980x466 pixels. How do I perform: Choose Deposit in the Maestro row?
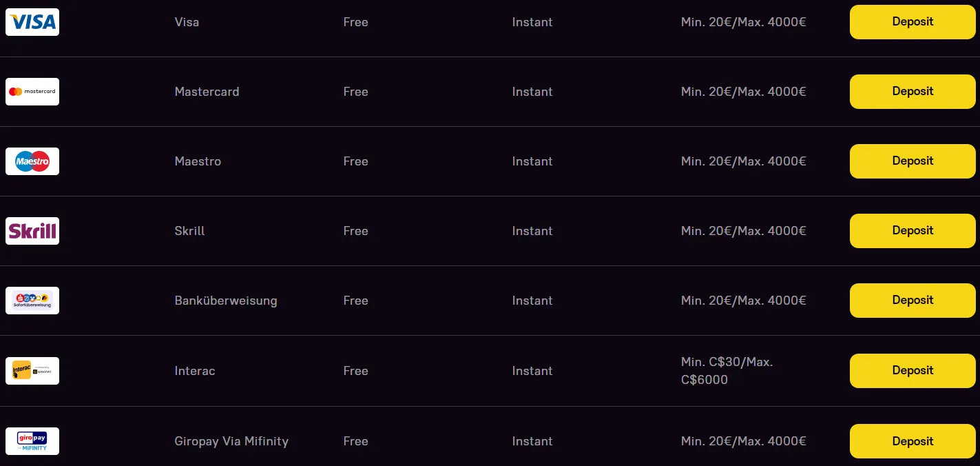[912, 161]
